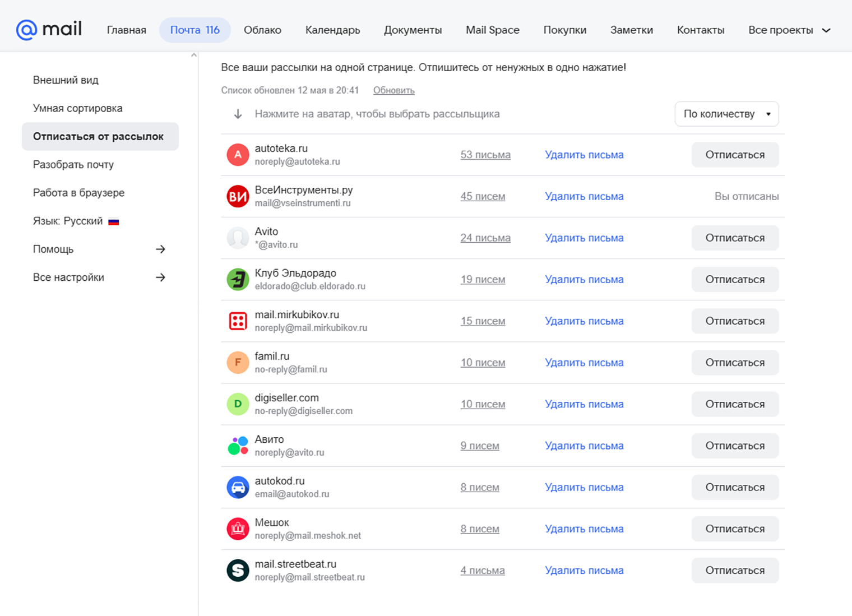Delete letters from Мешок

coord(584,529)
